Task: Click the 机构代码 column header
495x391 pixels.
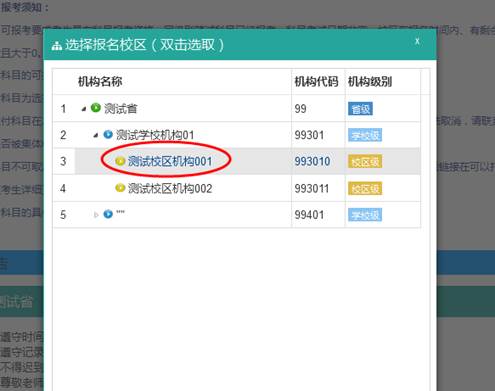Action: (x=316, y=82)
